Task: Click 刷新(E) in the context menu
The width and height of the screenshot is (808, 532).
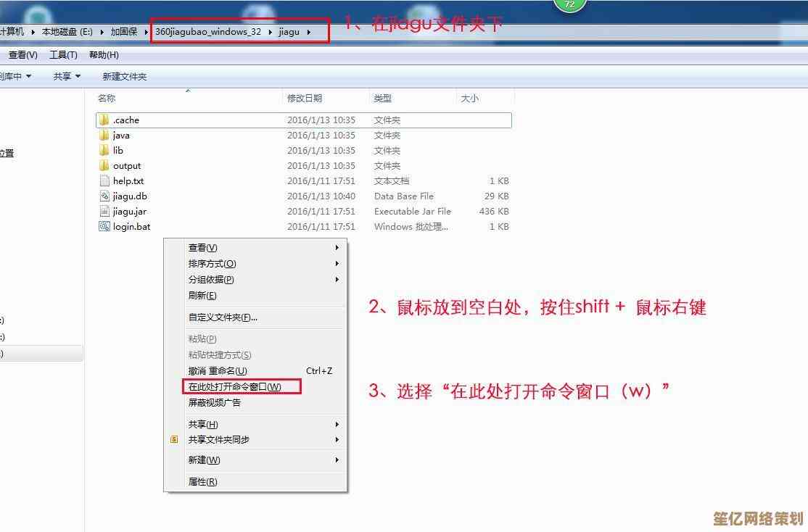Action: tap(202, 296)
